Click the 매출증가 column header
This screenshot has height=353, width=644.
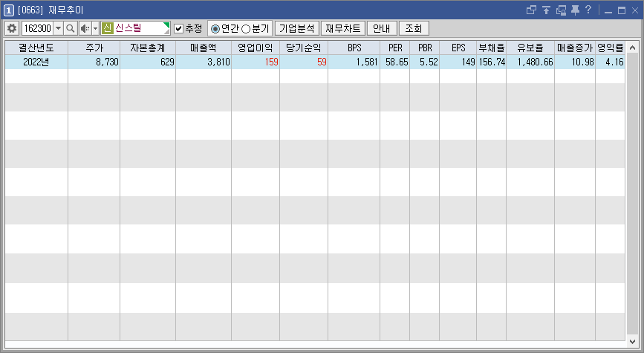(x=575, y=48)
